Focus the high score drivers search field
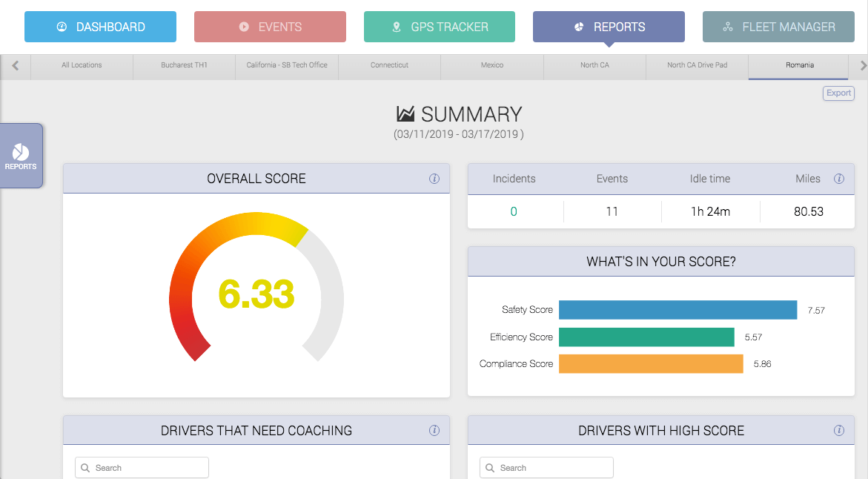 552,468
